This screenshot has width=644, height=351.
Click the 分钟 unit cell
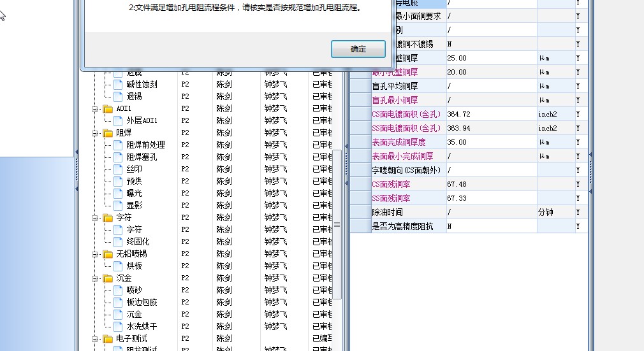click(x=556, y=212)
